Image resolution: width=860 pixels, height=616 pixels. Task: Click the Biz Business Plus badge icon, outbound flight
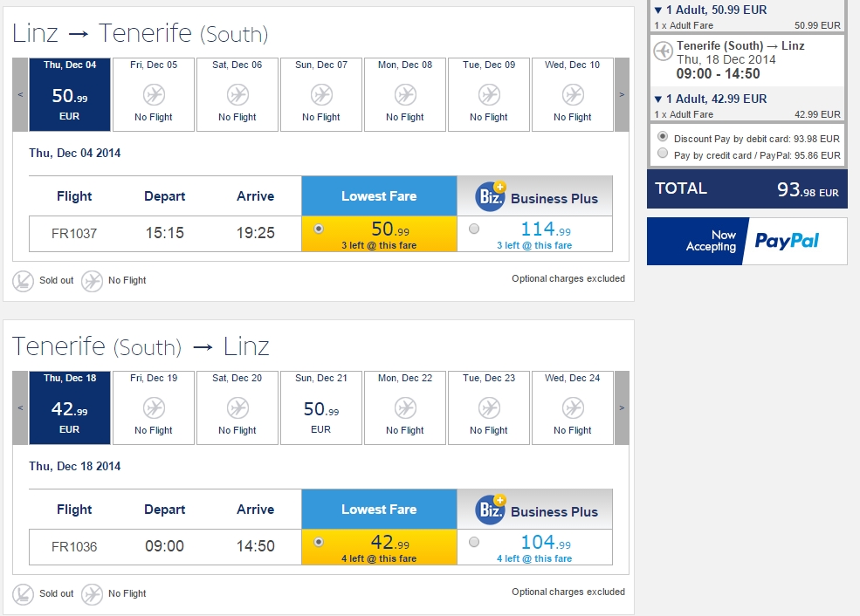pos(491,196)
